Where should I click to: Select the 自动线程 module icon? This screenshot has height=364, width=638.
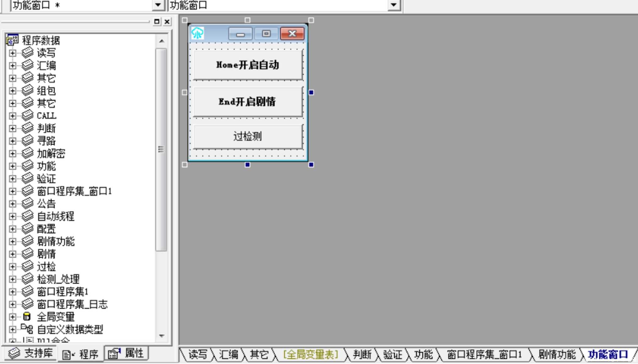pyautogui.click(x=28, y=216)
